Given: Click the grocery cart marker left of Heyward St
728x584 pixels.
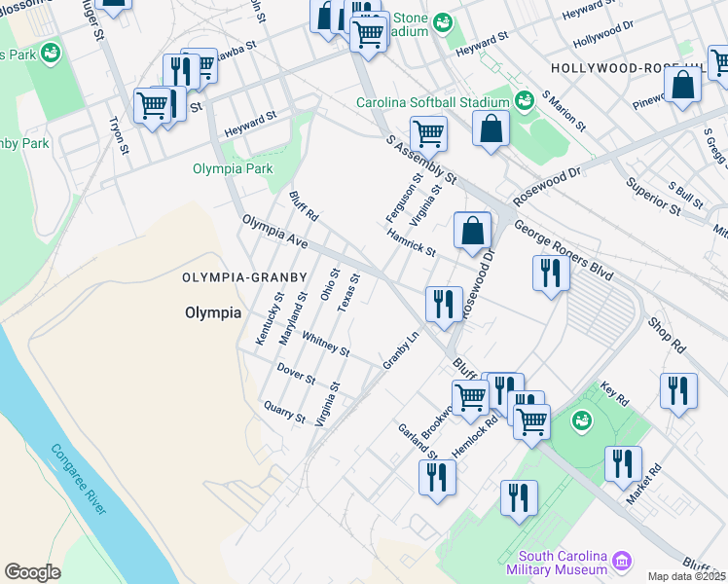Looking at the screenshot, I should pos(152,107).
